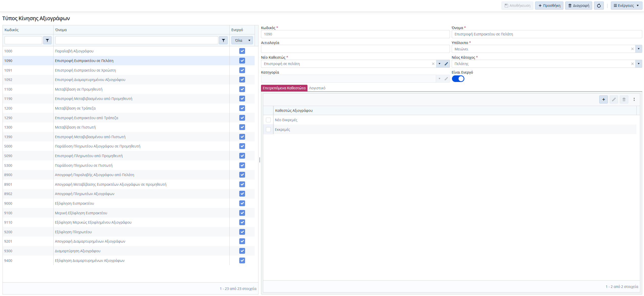Select row Επιστροφή Διαμαρτυρημένου Αξιογράφου
This screenshot has width=644, height=296.
tap(129, 80)
